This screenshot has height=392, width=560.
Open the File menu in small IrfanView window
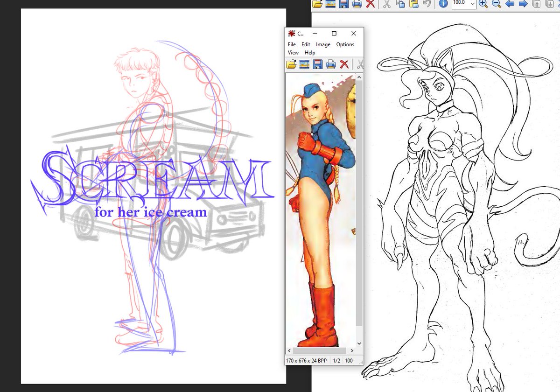pyautogui.click(x=292, y=44)
